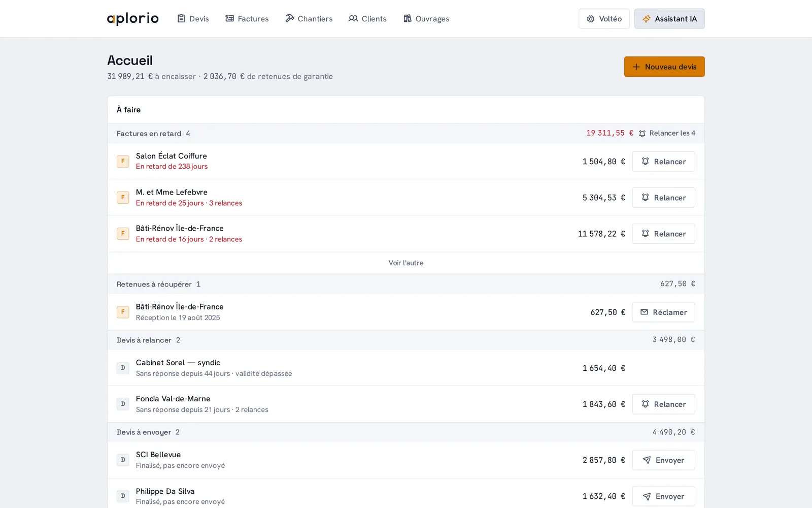The image size is (812, 508).
Task: Create a Nouveau devis
Action: point(664,67)
